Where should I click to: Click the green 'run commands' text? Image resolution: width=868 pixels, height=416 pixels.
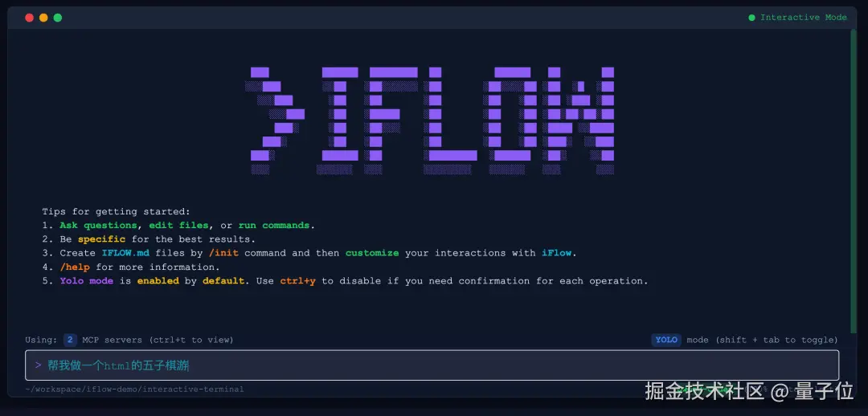pyautogui.click(x=274, y=225)
